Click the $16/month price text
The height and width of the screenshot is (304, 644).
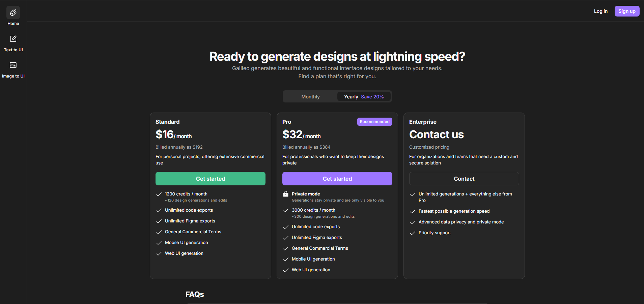point(173,134)
